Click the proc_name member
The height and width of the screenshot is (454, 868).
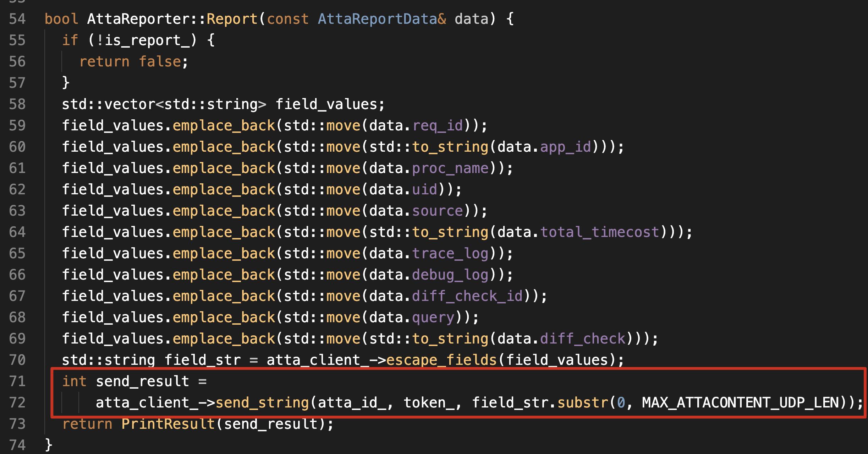450,168
